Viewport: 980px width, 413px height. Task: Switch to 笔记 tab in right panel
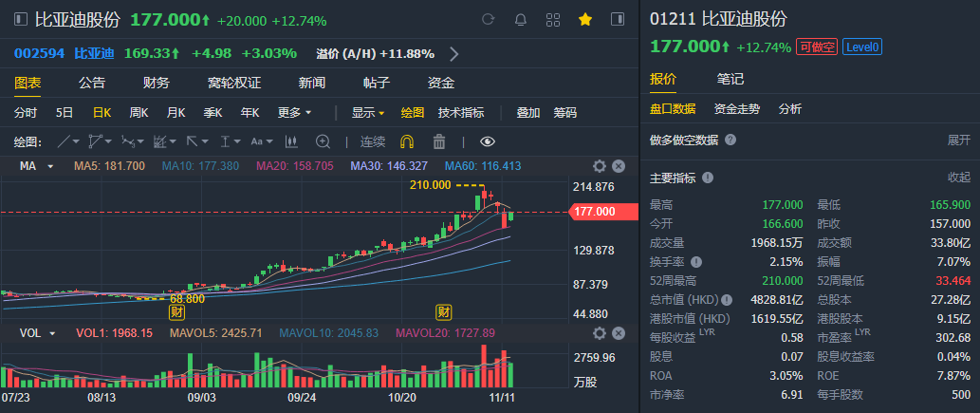click(x=730, y=79)
